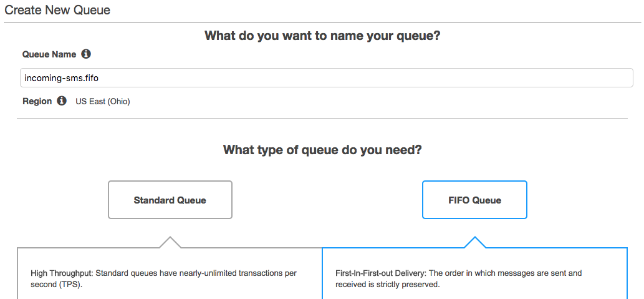Click the 'incoming-sms.fifo' text in the name box
This screenshot has width=644, height=299.
tap(62, 78)
